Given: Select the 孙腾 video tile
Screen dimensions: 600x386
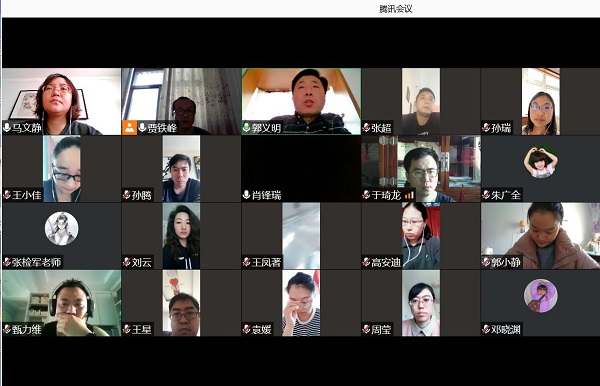Looking at the screenshot, I should tap(181, 169).
